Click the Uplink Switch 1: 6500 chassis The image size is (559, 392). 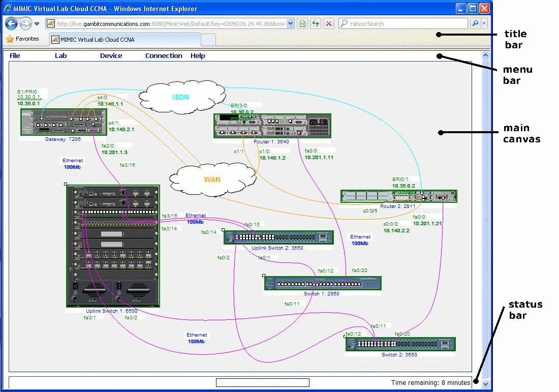tap(113, 246)
